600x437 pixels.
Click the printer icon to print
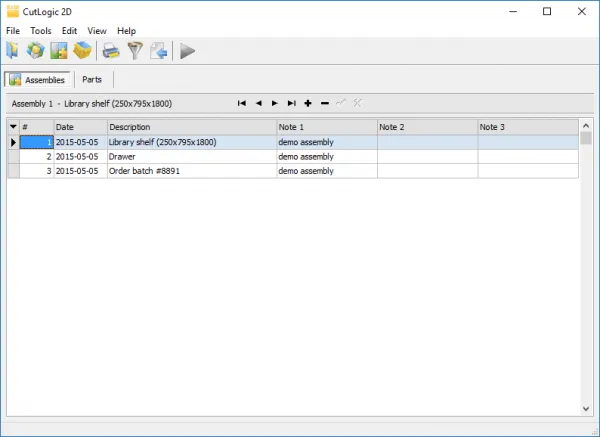(111, 50)
